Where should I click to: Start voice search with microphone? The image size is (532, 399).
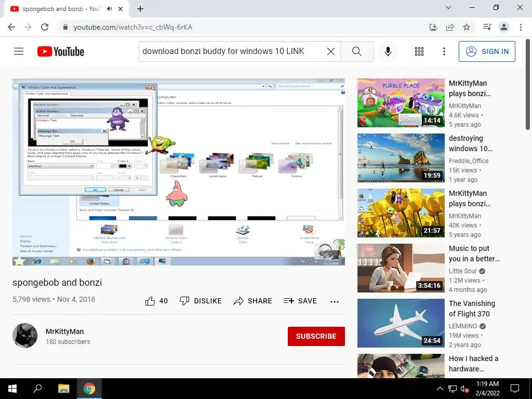pos(388,51)
